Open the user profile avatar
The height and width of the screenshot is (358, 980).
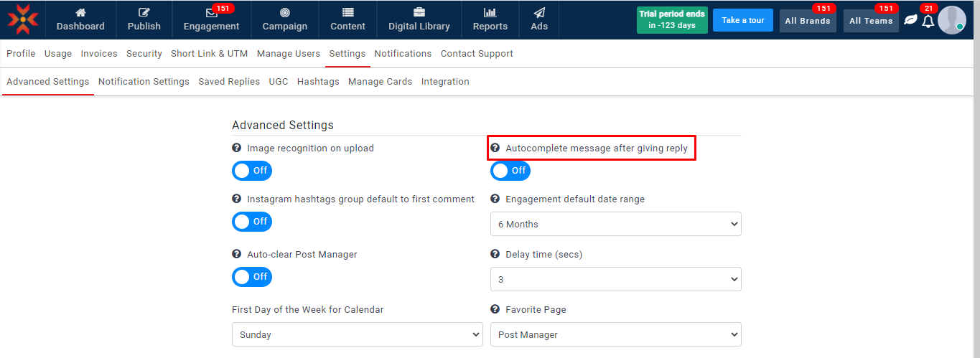pyautogui.click(x=951, y=20)
